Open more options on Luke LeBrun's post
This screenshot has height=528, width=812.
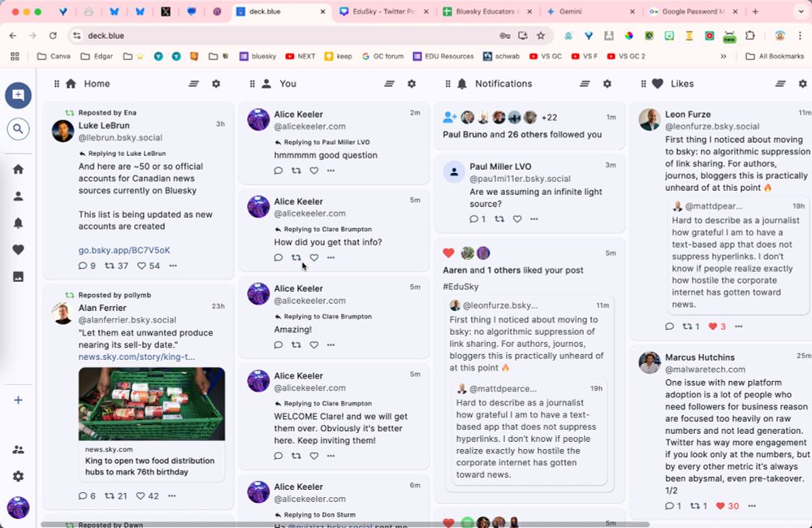(x=173, y=266)
